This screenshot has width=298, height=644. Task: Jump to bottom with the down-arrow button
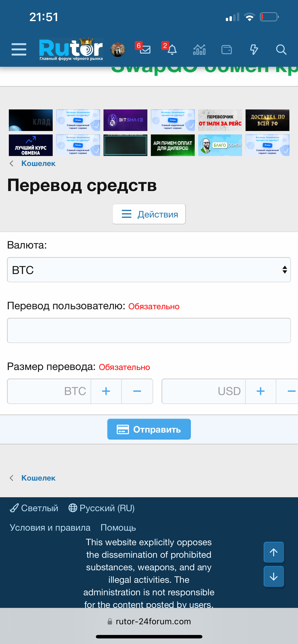click(273, 577)
